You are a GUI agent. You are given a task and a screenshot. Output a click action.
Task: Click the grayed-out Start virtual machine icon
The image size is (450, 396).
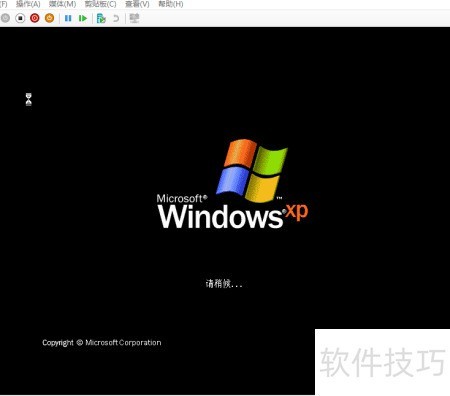point(5,18)
